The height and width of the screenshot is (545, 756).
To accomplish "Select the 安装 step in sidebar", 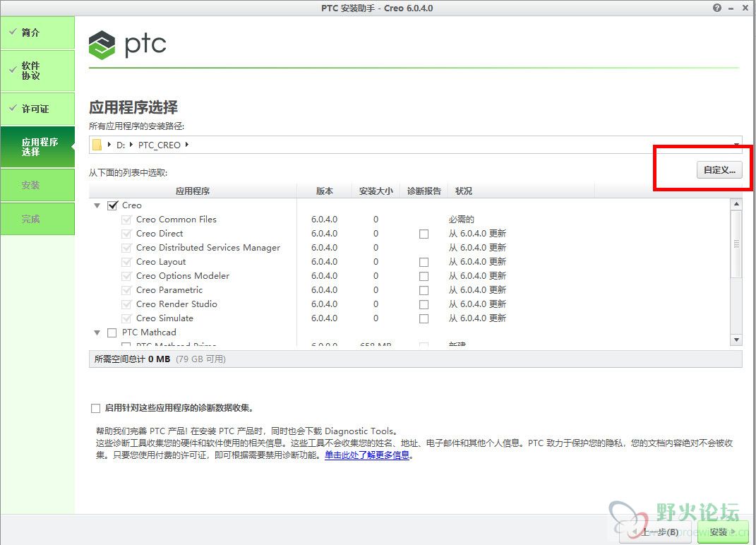I will click(37, 185).
